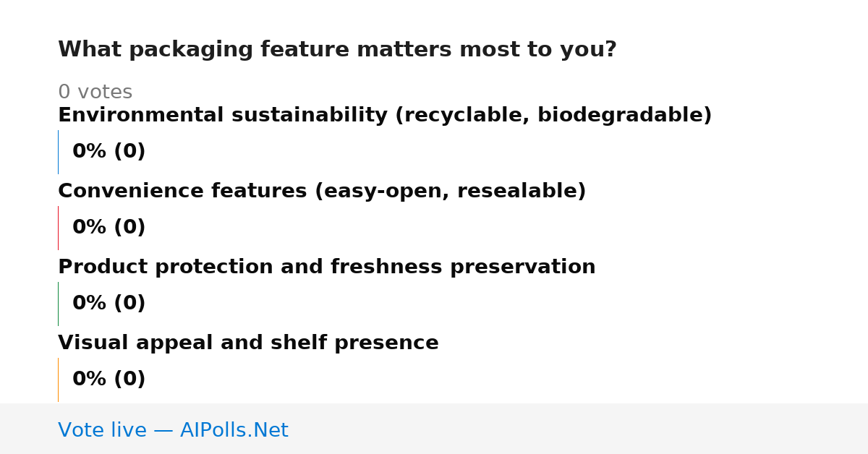Choose Convenience features (easy-open, resealable) option
Viewport: 868px width, 454px height.
(322, 192)
